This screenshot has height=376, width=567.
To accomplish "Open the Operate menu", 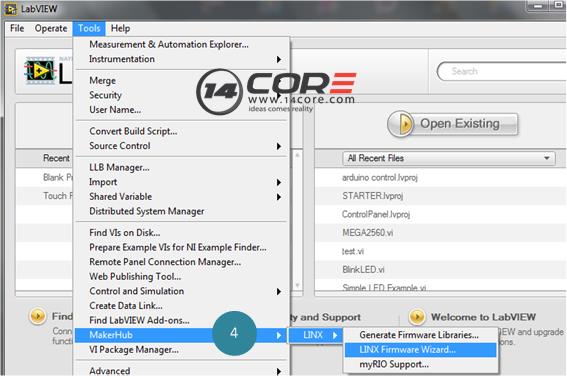I will pos(51,28).
